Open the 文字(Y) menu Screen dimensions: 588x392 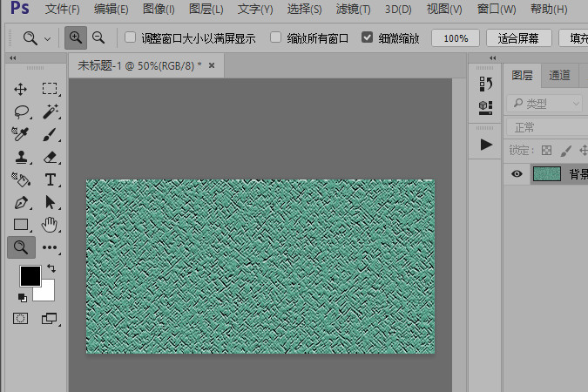pos(255,9)
